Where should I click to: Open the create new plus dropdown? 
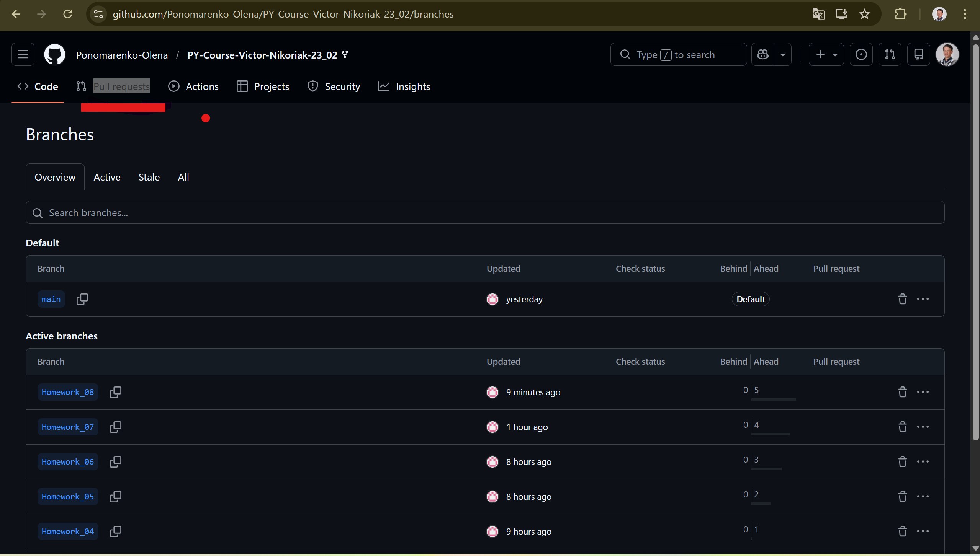826,55
